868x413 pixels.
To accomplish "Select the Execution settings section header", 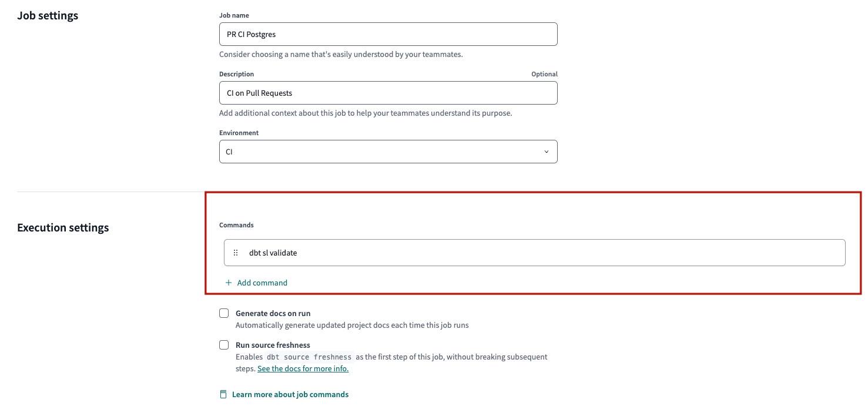I will 63,227.
